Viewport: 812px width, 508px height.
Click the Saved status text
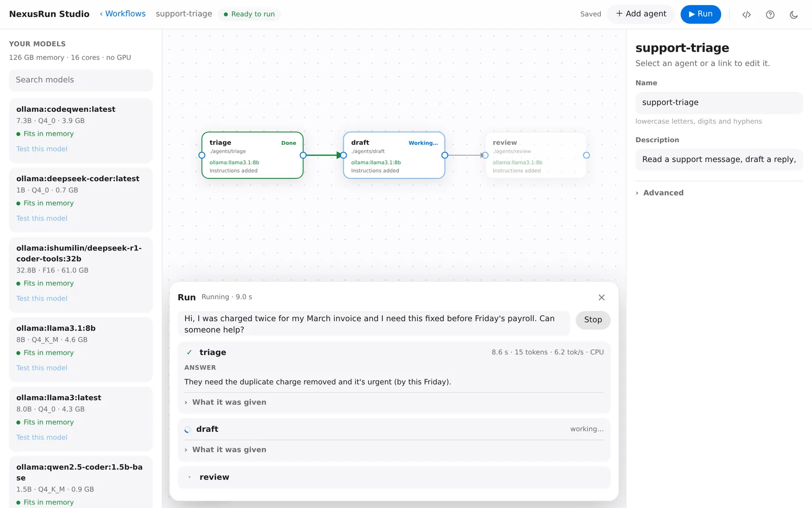[591, 14]
